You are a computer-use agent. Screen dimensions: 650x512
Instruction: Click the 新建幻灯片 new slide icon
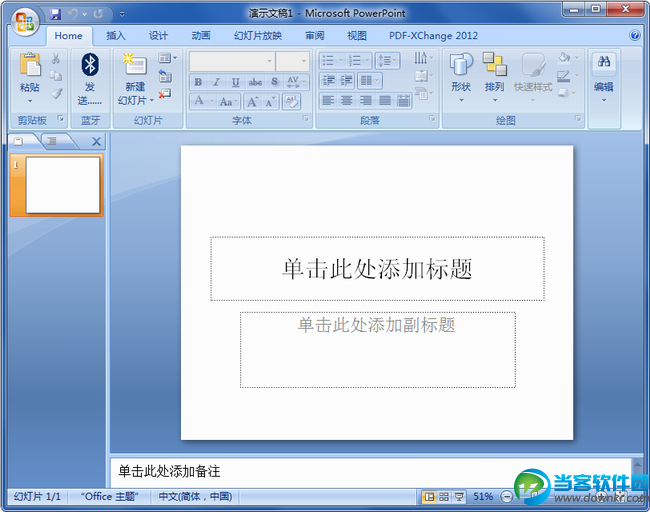135,66
